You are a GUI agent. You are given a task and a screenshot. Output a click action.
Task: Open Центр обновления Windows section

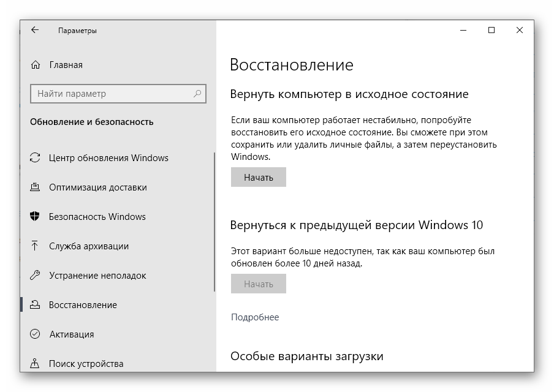108,158
